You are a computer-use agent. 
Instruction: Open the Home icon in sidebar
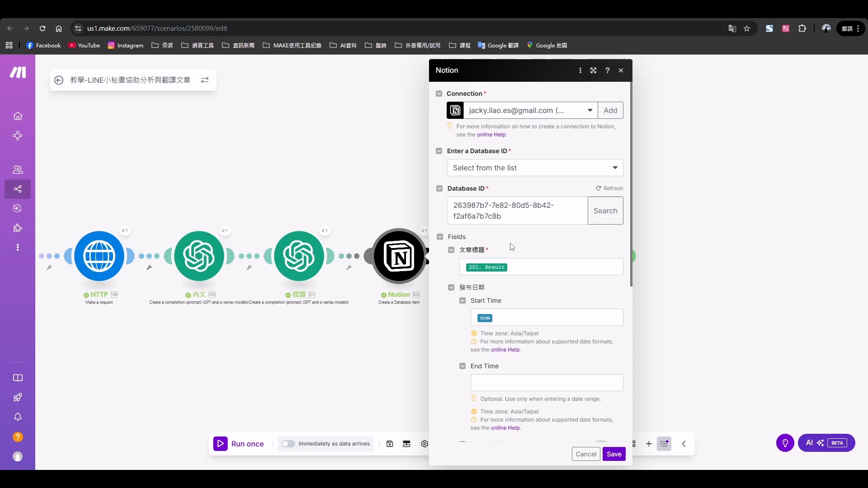18,116
